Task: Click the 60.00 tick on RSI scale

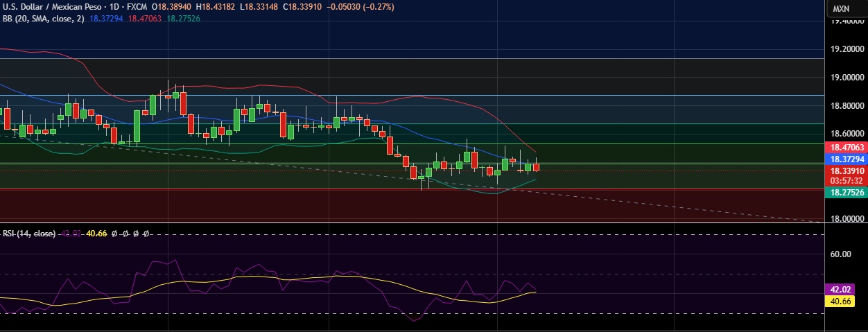Action: coord(842,254)
